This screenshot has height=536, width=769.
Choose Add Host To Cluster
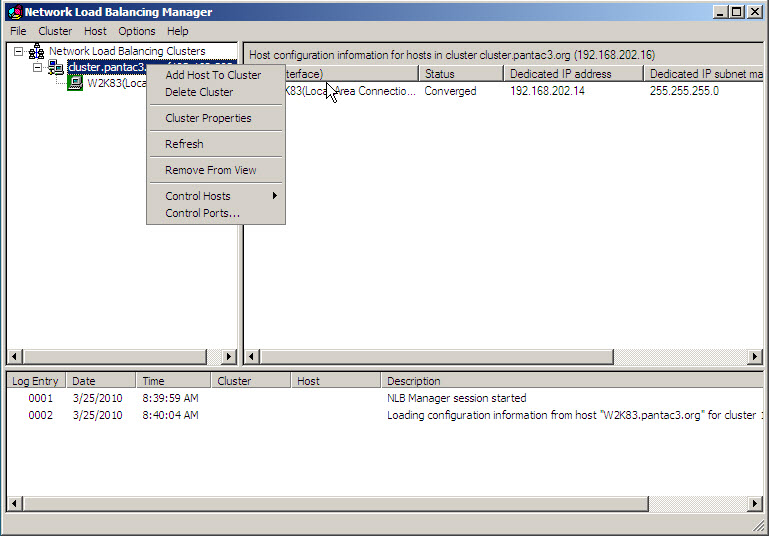coord(216,75)
